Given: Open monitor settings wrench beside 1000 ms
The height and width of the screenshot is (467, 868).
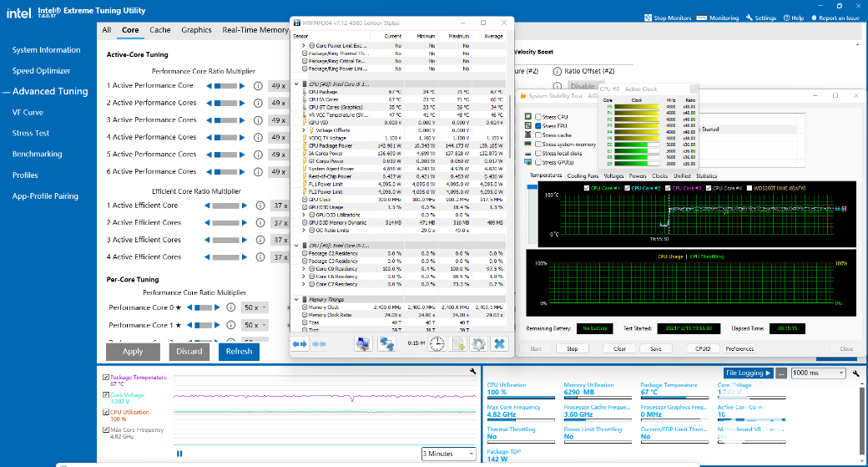Looking at the screenshot, I should (855, 374).
